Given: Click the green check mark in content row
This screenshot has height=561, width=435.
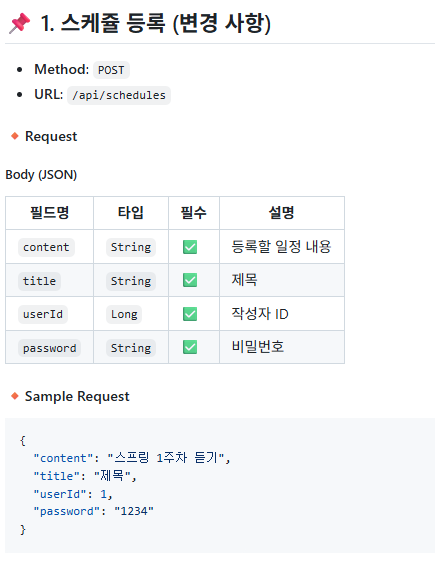Looking at the screenshot, I should [x=190, y=247].
